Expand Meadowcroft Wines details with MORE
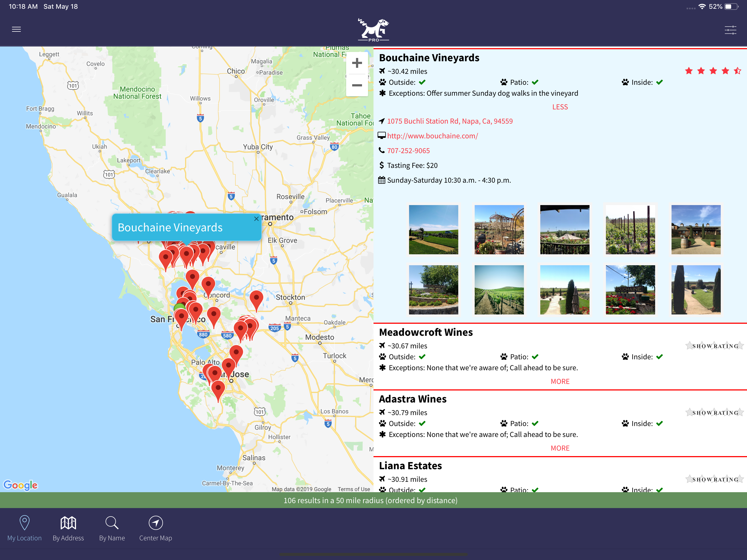Viewport: 747px width, 560px height. pos(560,381)
